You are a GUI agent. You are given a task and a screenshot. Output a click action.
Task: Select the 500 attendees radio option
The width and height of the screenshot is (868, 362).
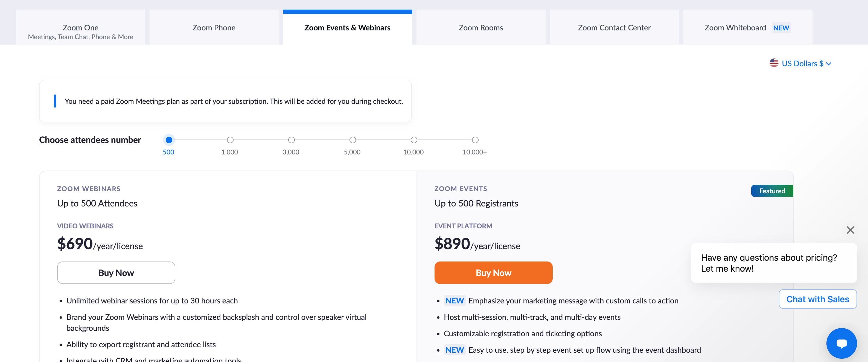click(x=169, y=140)
